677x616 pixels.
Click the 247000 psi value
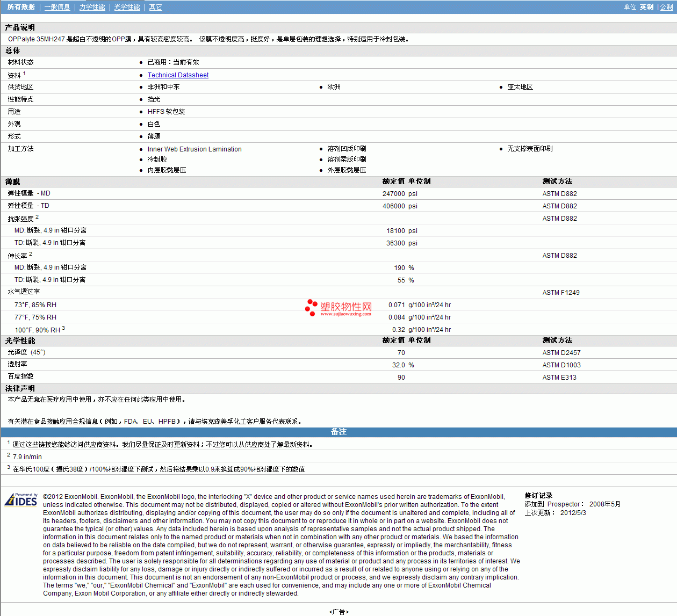400,194
